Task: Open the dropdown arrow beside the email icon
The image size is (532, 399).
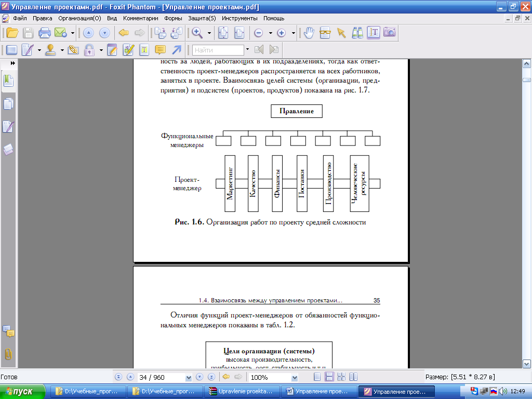Action: click(73, 33)
